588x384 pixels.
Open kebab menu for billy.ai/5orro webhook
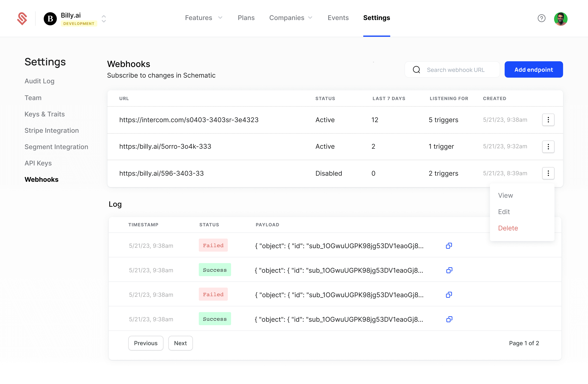(x=548, y=147)
